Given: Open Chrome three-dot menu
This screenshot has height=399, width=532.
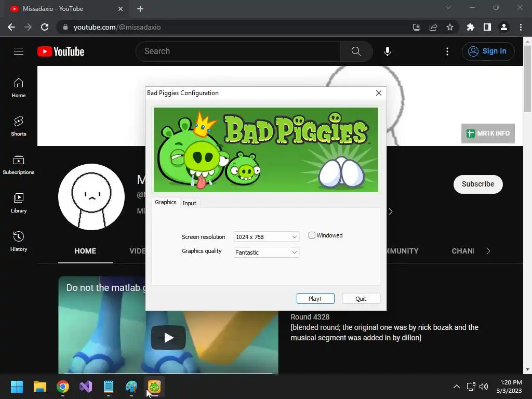Looking at the screenshot, I should [x=521, y=27].
